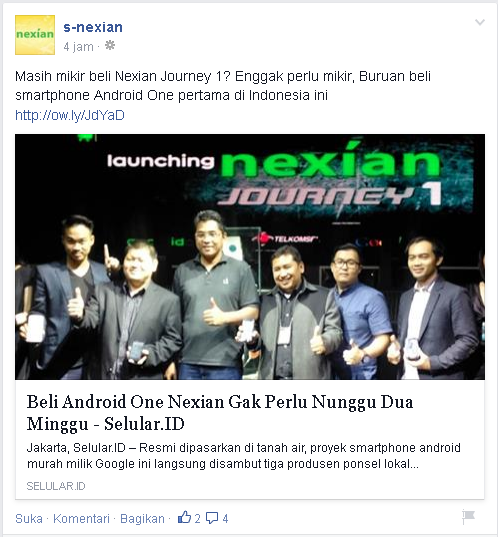498x537 pixels.
Task: View the 4 comments count
Action: coord(225,519)
